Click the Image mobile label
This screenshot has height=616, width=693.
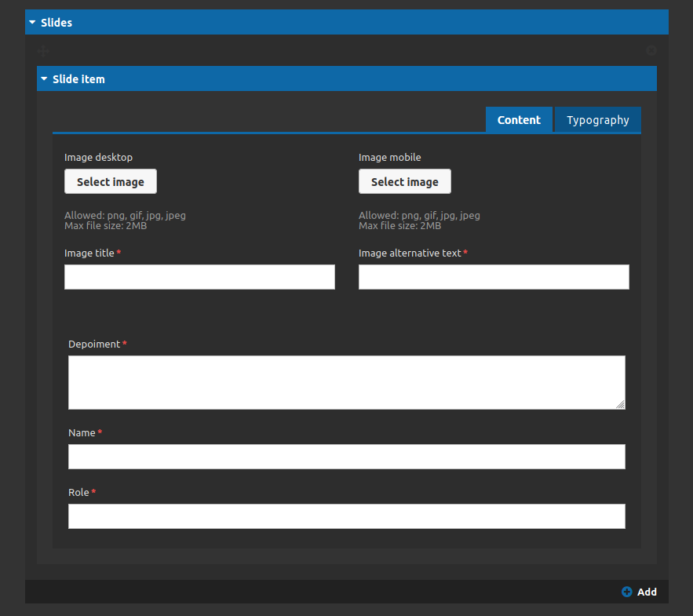[390, 157]
